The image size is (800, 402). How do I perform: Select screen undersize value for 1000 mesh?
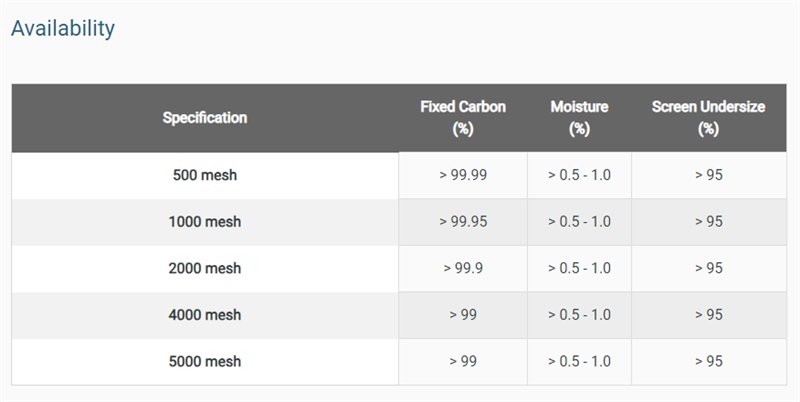(708, 222)
